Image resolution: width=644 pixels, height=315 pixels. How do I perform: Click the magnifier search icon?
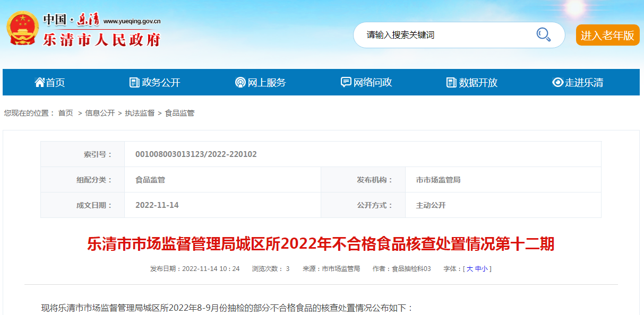(x=543, y=34)
